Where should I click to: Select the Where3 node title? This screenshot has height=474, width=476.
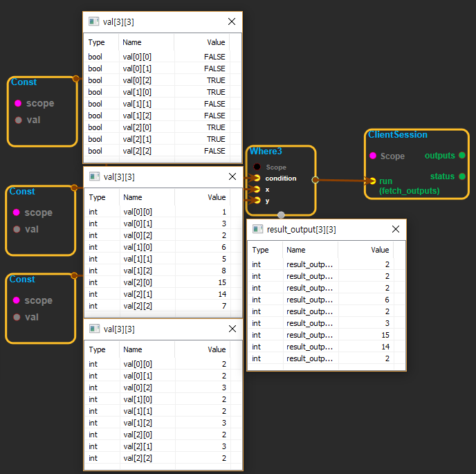coord(266,151)
